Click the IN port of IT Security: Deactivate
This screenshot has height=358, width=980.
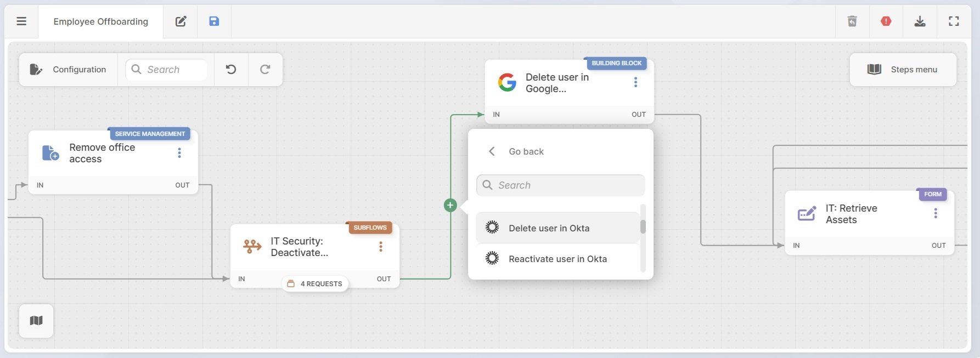pos(241,279)
